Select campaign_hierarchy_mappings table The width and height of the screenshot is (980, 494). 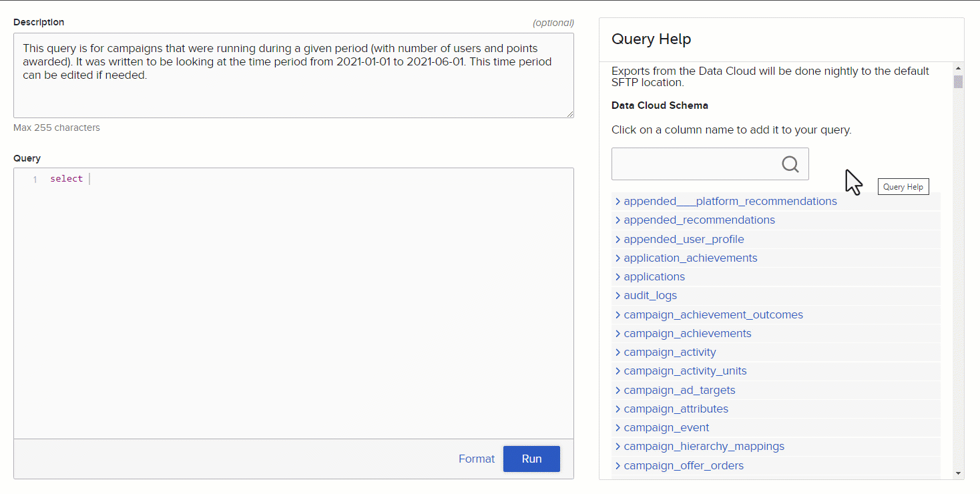704,446
